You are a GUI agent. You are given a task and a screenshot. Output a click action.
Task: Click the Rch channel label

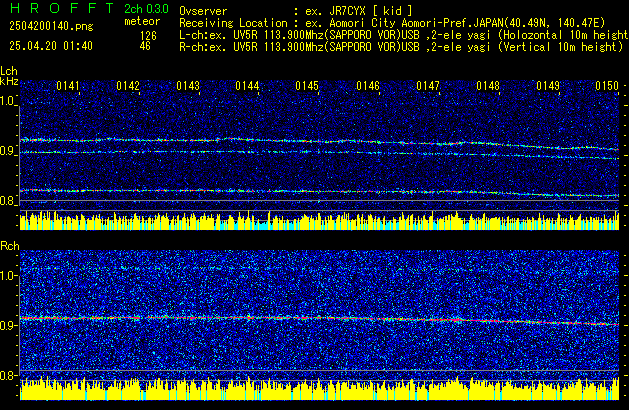(10, 246)
